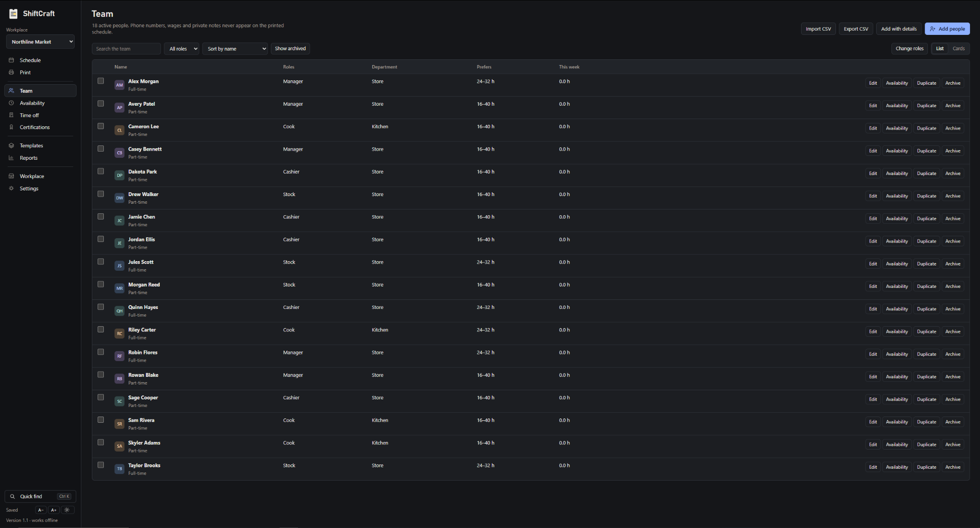Go to Availability in the sidebar

40,103
